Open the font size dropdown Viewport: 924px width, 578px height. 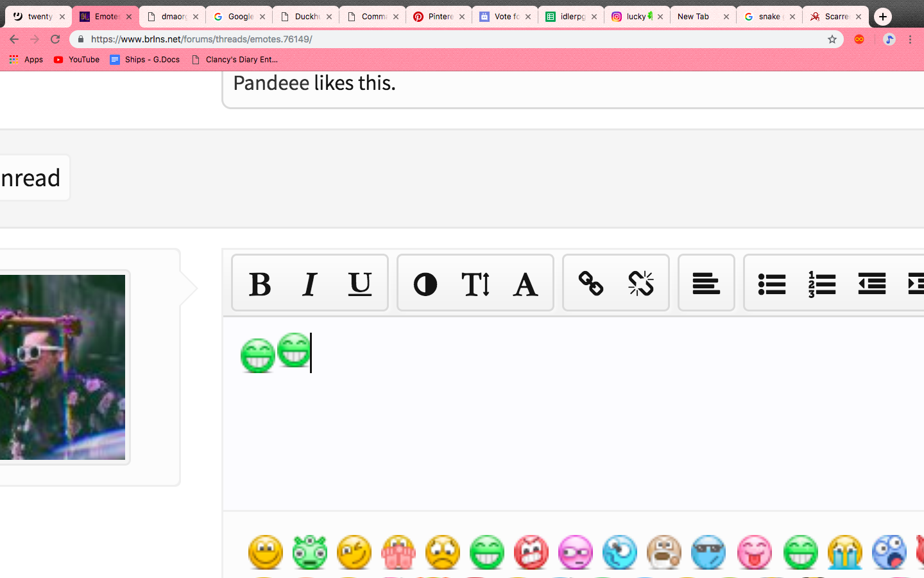pos(475,284)
